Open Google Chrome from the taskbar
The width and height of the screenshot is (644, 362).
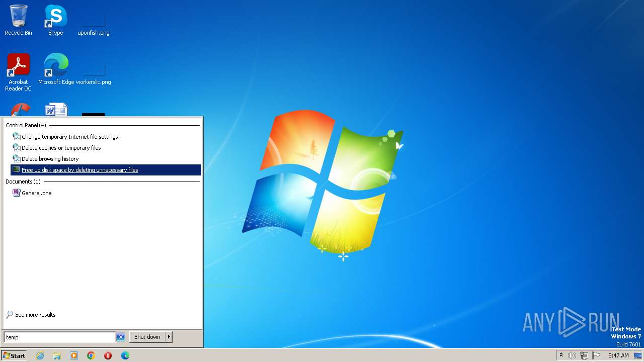pos(91,355)
